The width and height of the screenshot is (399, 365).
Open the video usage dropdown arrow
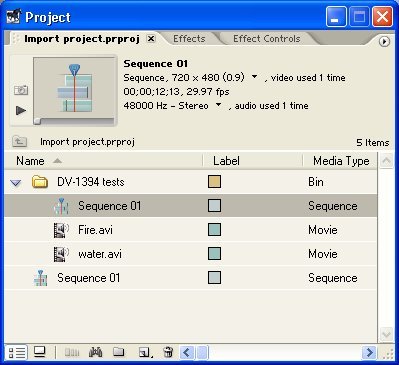tap(254, 77)
